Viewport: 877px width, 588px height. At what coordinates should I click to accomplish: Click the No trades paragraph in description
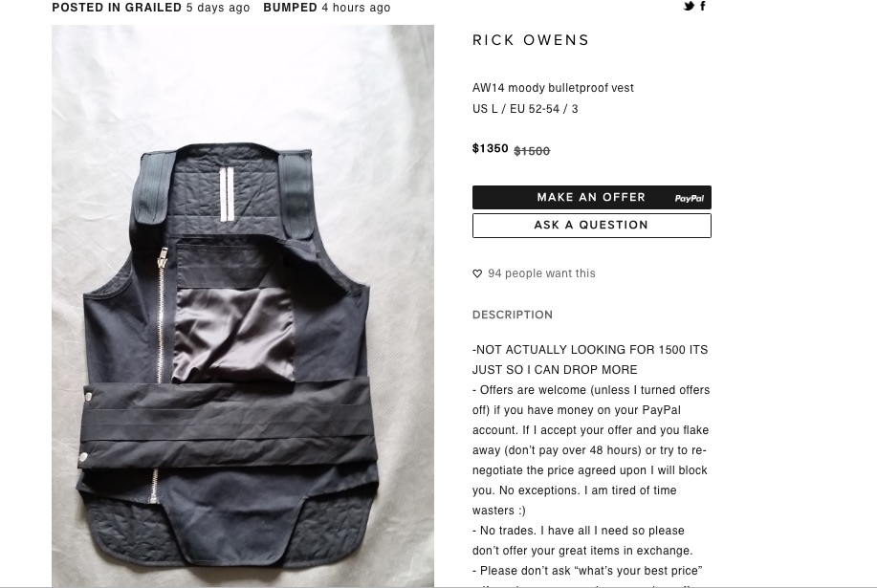click(582, 540)
